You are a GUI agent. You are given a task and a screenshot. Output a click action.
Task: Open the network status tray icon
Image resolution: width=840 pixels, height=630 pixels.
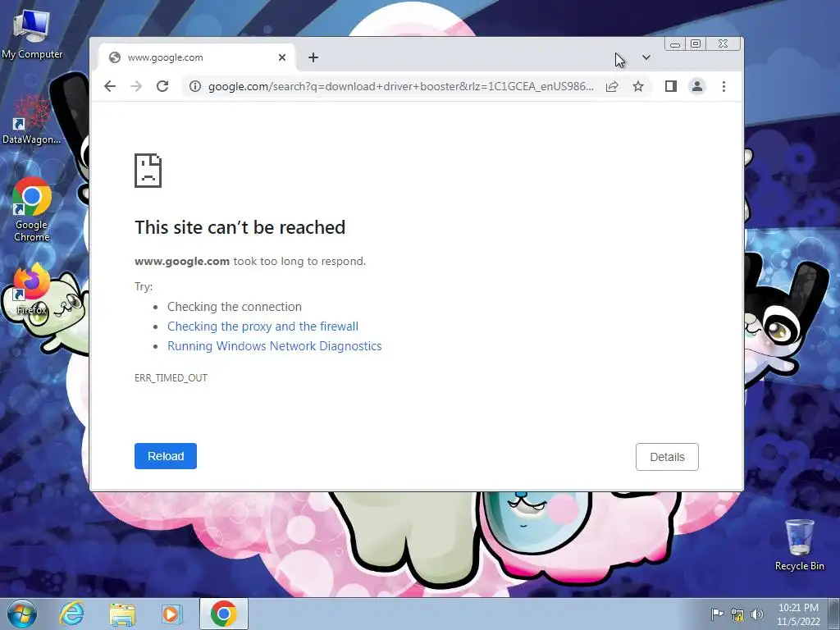(737, 614)
